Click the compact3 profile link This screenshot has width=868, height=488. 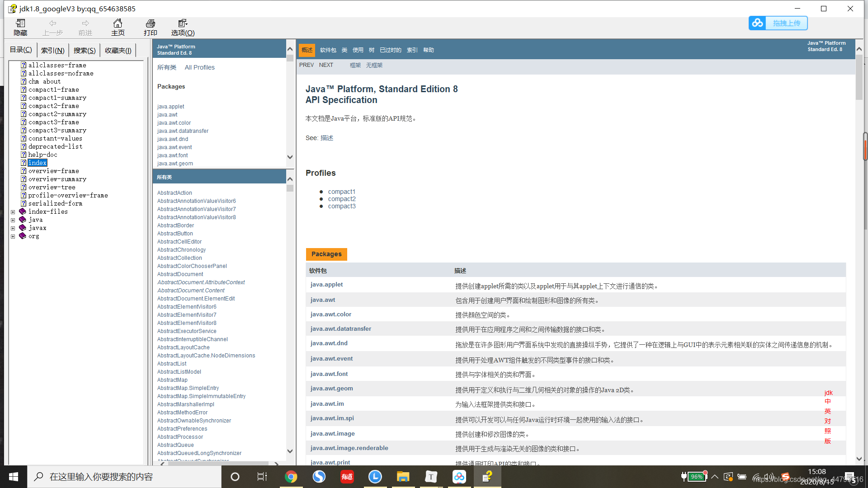point(342,206)
